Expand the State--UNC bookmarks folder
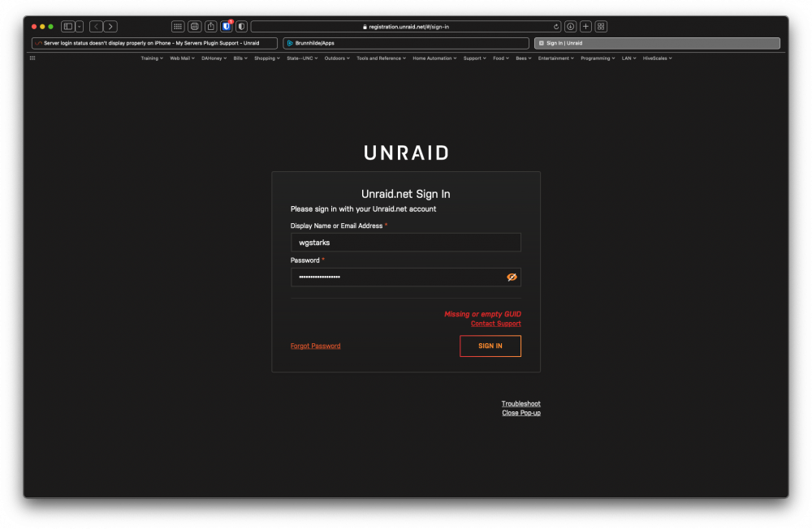This screenshot has height=529, width=812. tap(302, 58)
